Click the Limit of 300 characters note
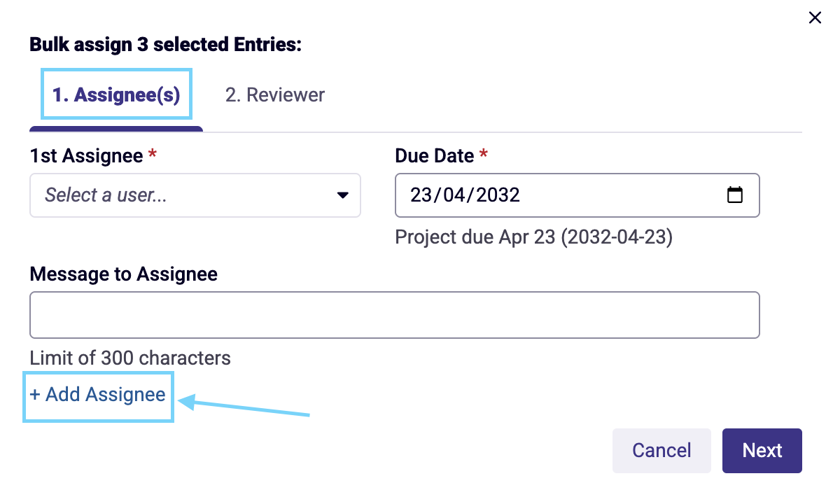This screenshot has width=833, height=504. coord(130,358)
